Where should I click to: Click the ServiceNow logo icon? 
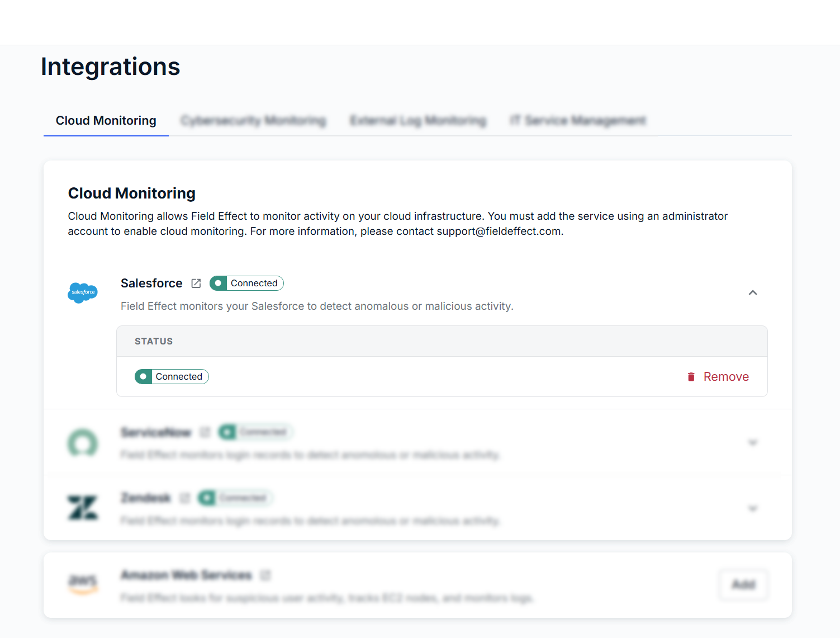(83, 443)
